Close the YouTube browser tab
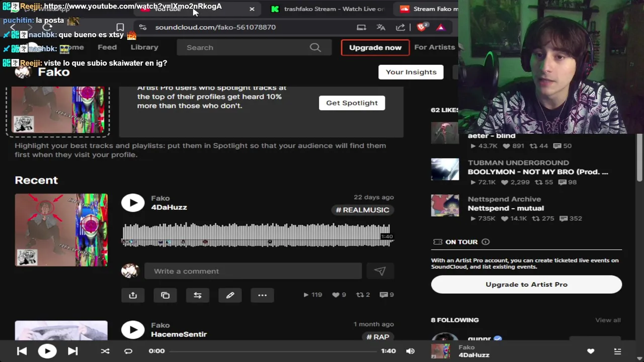The width and height of the screenshot is (644, 362). click(252, 9)
